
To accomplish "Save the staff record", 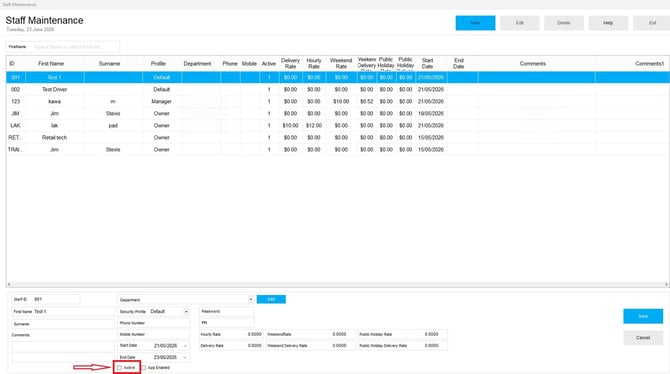I will (x=643, y=316).
